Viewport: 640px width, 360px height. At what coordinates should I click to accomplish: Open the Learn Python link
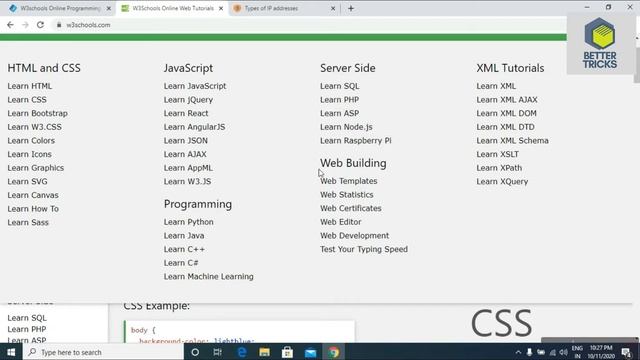189,222
